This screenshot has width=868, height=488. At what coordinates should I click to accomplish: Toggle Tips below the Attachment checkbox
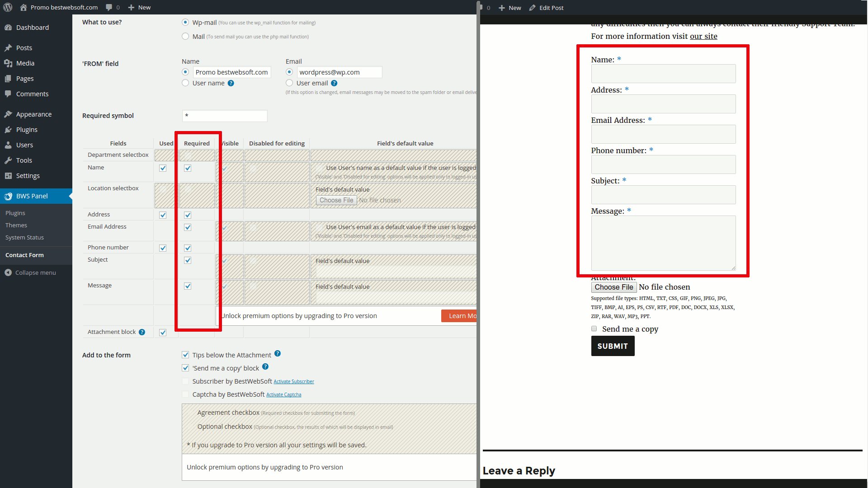[x=185, y=355]
